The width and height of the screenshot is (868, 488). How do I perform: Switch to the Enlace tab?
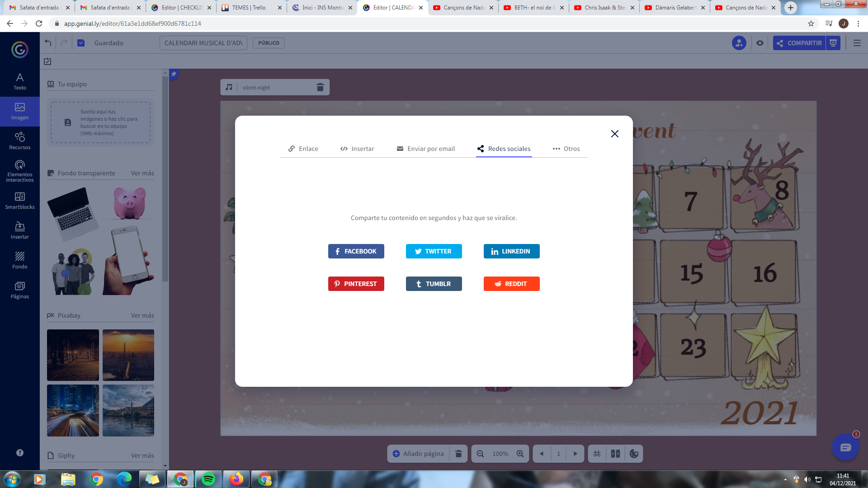303,149
